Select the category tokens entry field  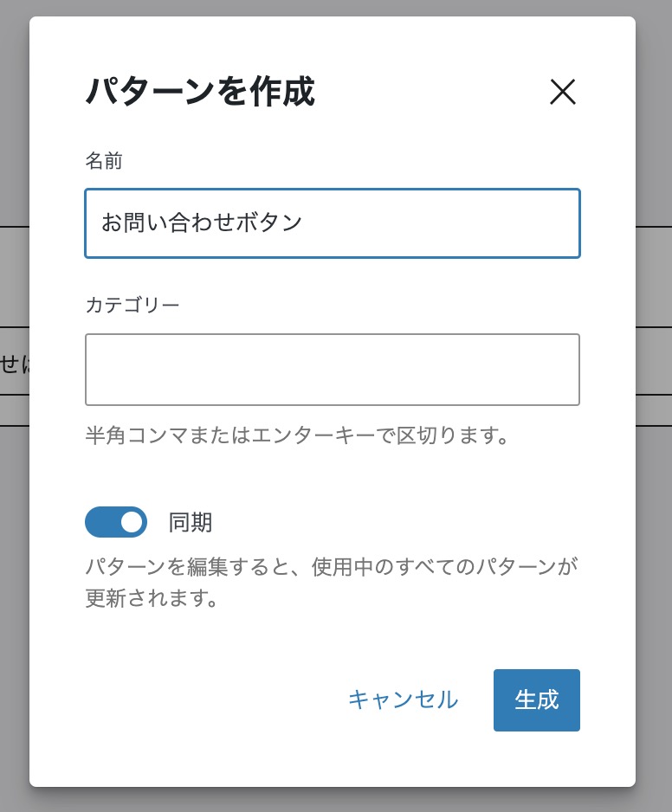click(332, 370)
